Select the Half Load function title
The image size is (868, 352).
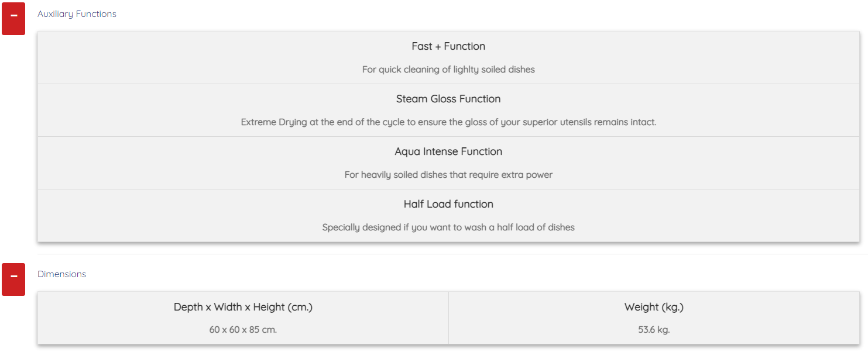tap(448, 204)
